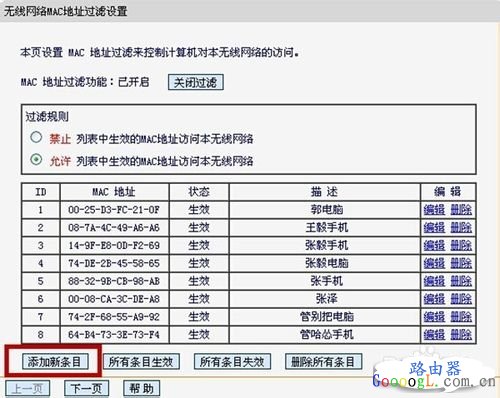Select MAC address 64-B4-73-3E-73-F4
The width and height of the screenshot is (500, 398).
(114, 335)
